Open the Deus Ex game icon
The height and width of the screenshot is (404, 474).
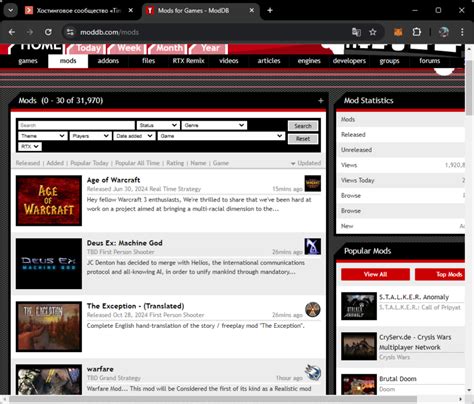[x=313, y=246]
